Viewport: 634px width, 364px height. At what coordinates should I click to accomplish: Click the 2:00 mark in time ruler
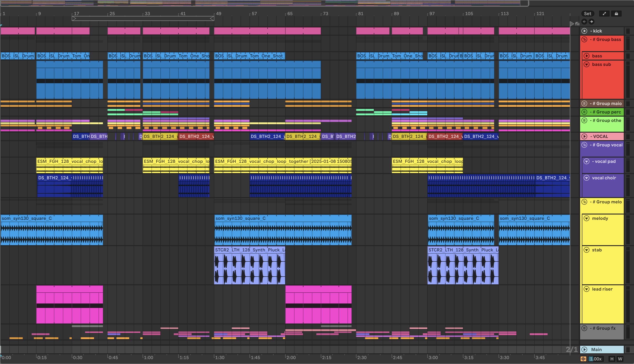[x=291, y=358]
